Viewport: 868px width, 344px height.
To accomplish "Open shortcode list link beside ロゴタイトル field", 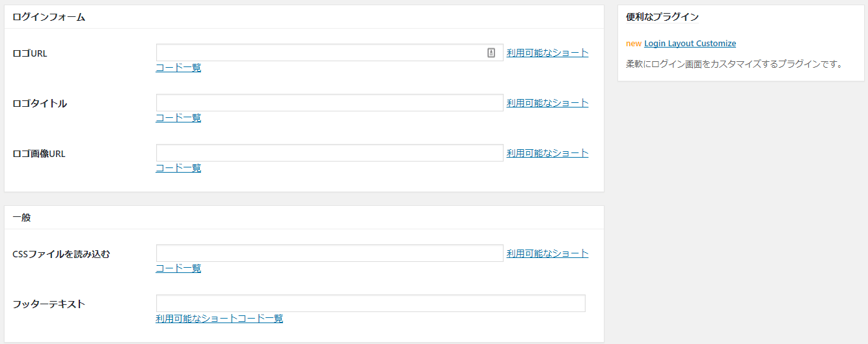I will [547, 103].
